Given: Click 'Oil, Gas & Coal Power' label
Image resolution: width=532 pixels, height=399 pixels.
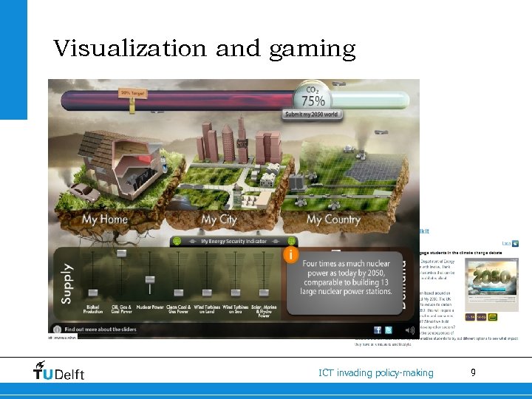Looking at the screenshot, I should [x=121, y=309].
